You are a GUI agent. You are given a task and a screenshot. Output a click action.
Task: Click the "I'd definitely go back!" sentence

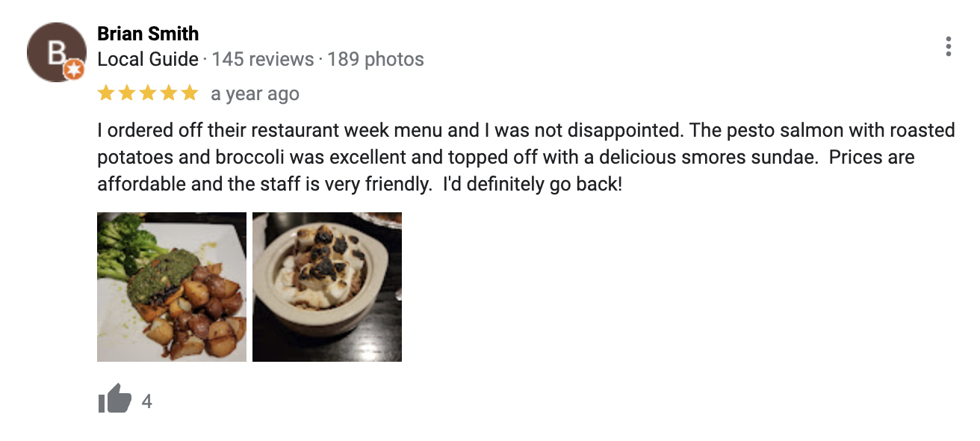tap(532, 184)
